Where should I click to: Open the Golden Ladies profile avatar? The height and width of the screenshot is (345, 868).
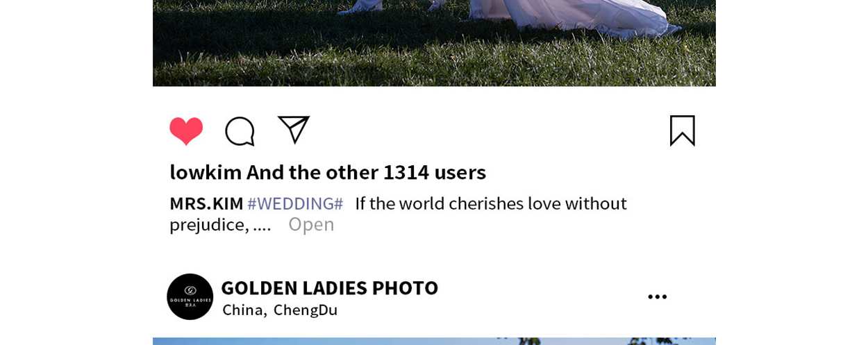(x=190, y=296)
